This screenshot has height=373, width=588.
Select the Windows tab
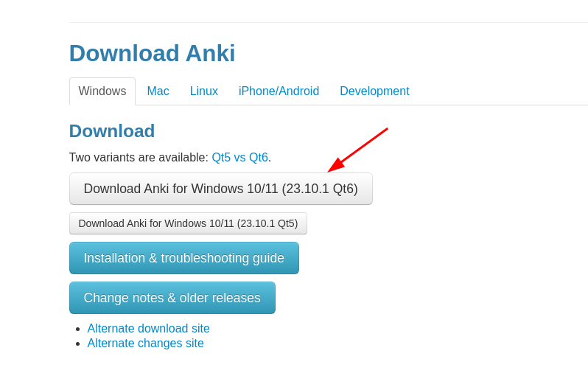point(102,91)
